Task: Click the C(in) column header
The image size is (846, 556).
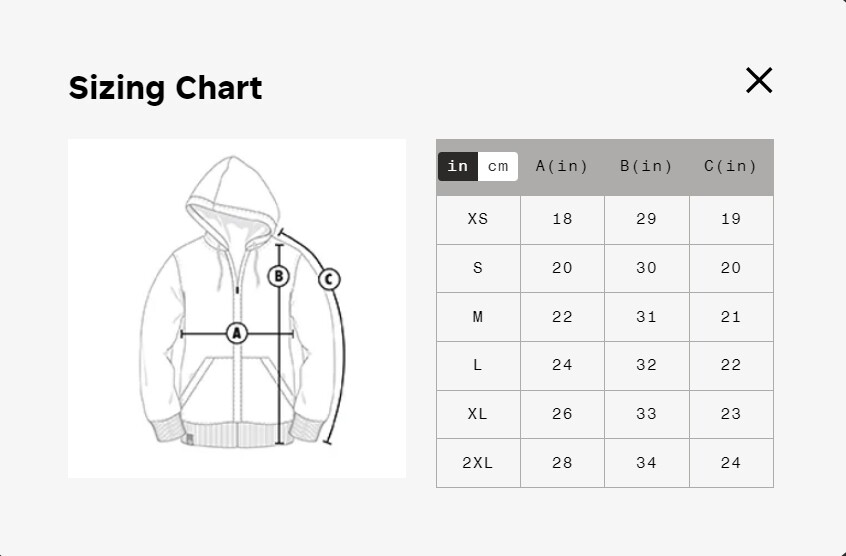Action: click(730, 167)
